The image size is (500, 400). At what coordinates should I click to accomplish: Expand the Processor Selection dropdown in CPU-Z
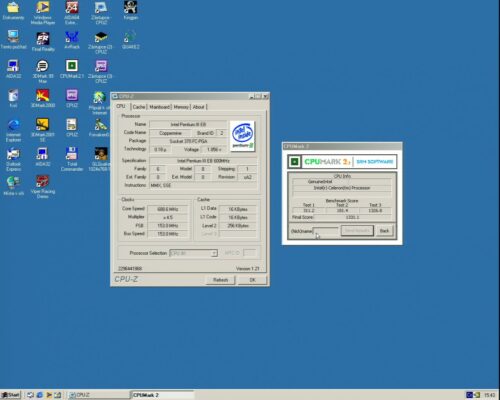pos(214,253)
